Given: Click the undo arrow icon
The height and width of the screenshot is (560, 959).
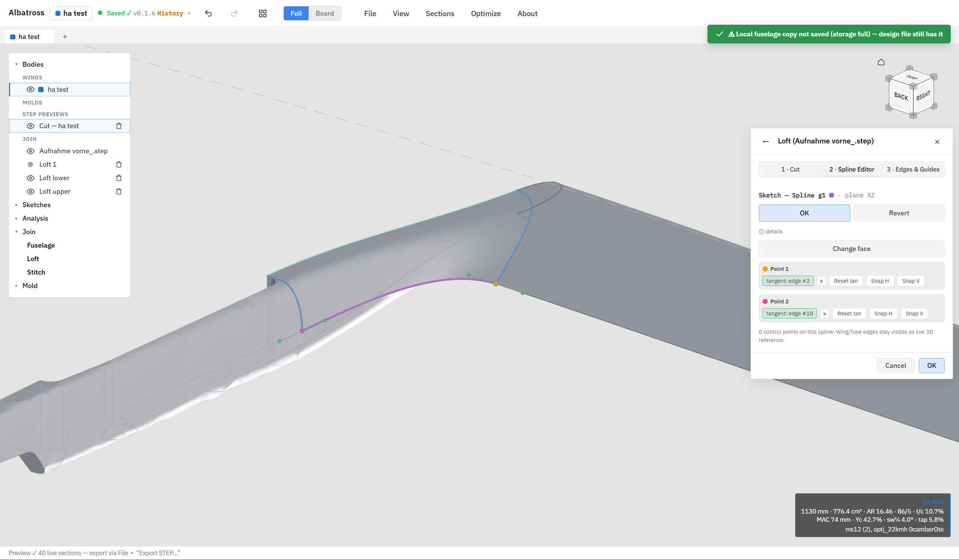Looking at the screenshot, I should [x=208, y=13].
